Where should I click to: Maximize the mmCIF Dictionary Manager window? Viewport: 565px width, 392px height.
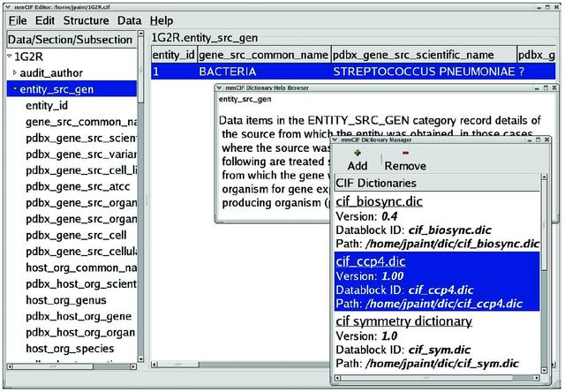[x=539, y=139]
